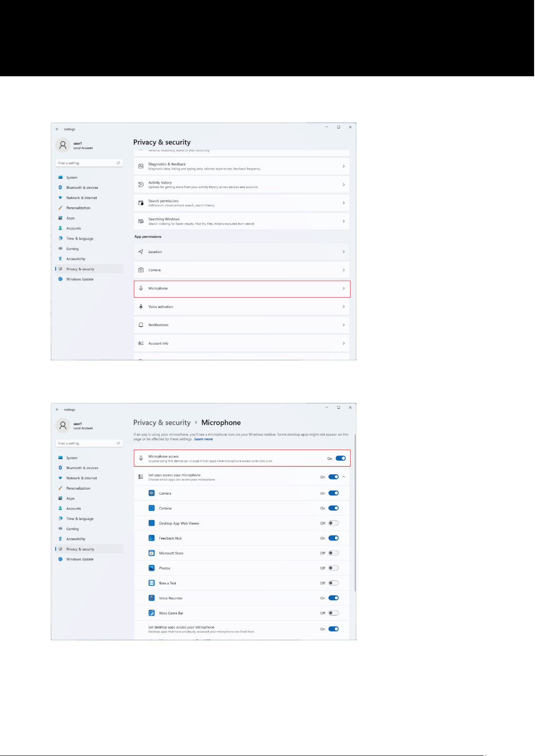The height and width of the screenshot is (756, 535).
Task: Click the user1 avatar in the upper Settings window
Action: pos(63,145)
